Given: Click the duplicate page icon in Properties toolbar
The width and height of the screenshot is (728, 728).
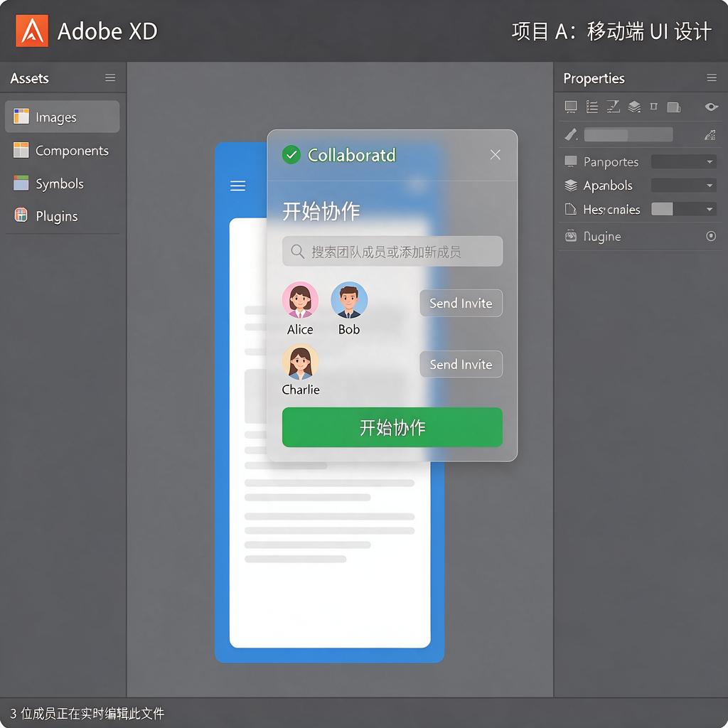Looking at the screenshot, I should point(674,107).
